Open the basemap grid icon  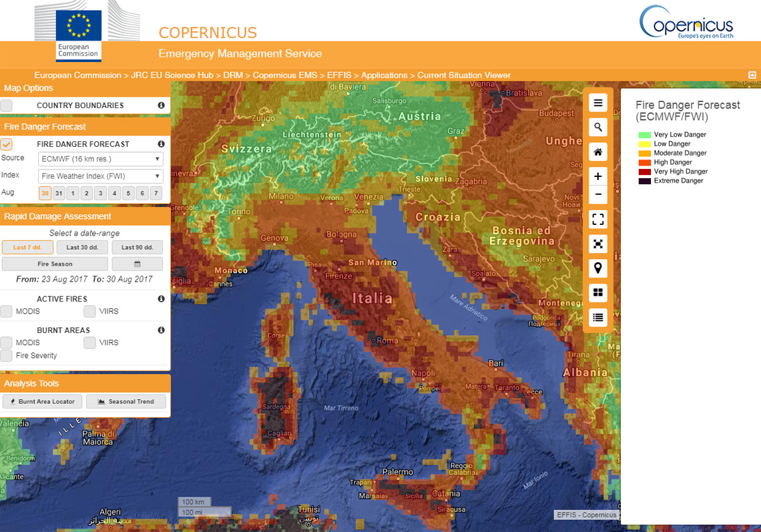click(x=598, y=292)
